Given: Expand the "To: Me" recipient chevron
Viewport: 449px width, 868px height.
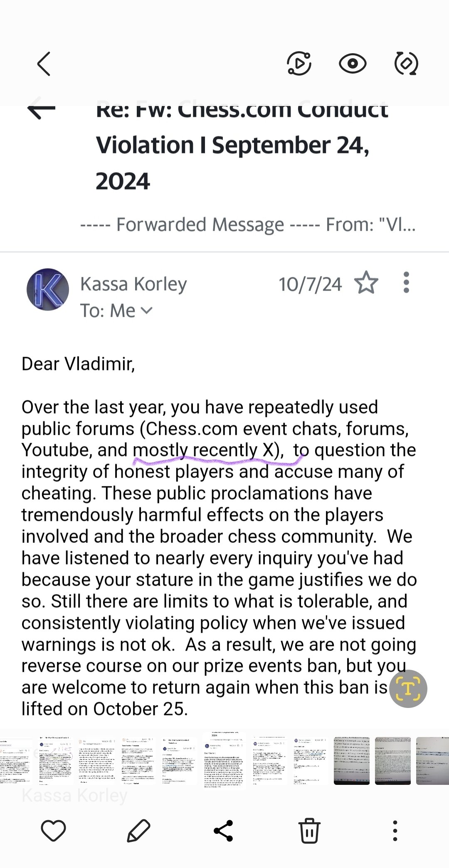Looking at the screenshot, I should coord(147,310).
